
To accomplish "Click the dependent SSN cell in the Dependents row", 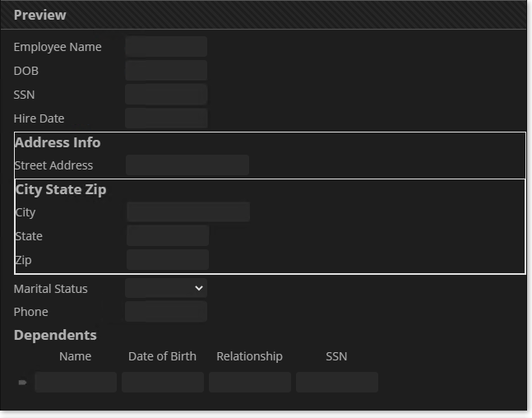I will click(337, 383).
